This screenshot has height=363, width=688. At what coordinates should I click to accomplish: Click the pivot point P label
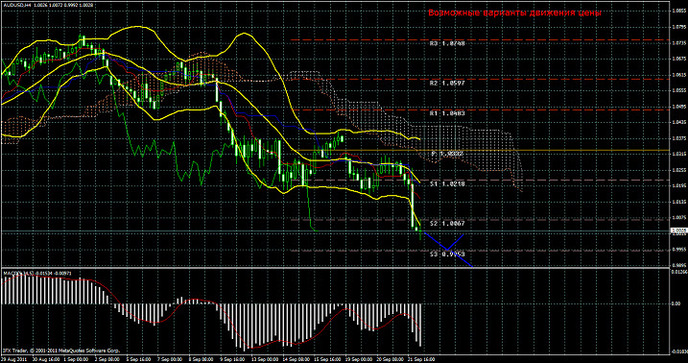[448, 154]
